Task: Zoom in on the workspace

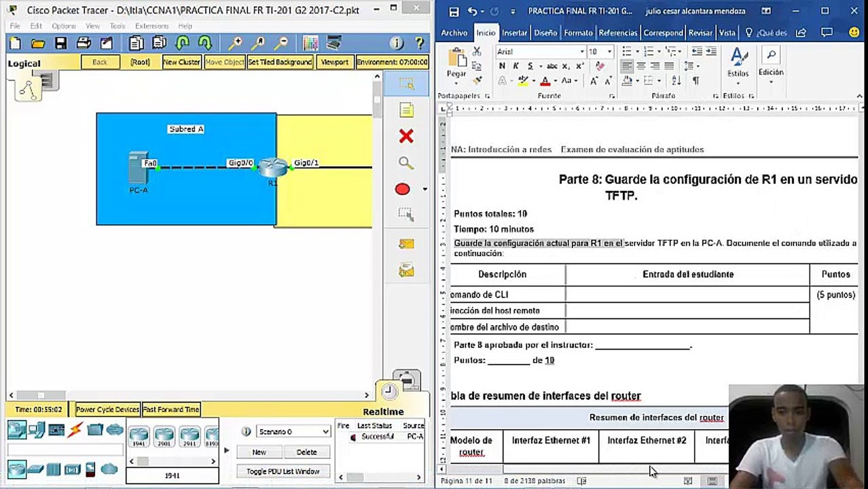Action: click(235, 43)
